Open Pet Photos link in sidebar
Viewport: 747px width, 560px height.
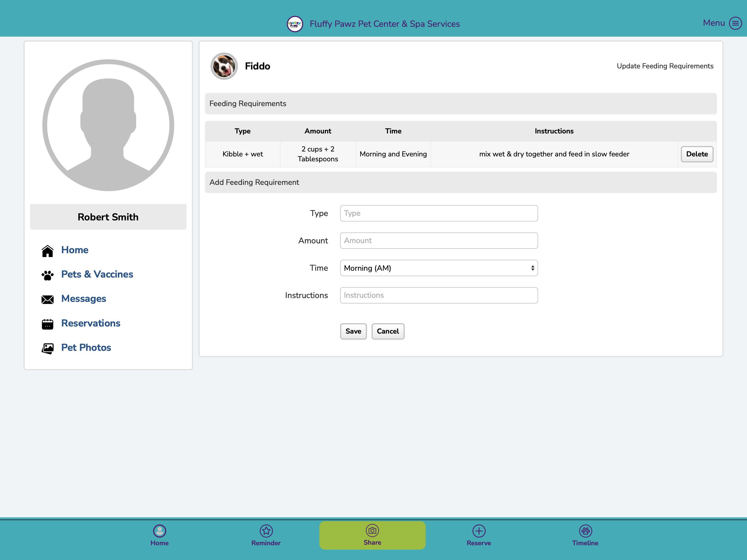tap(86, 348)
